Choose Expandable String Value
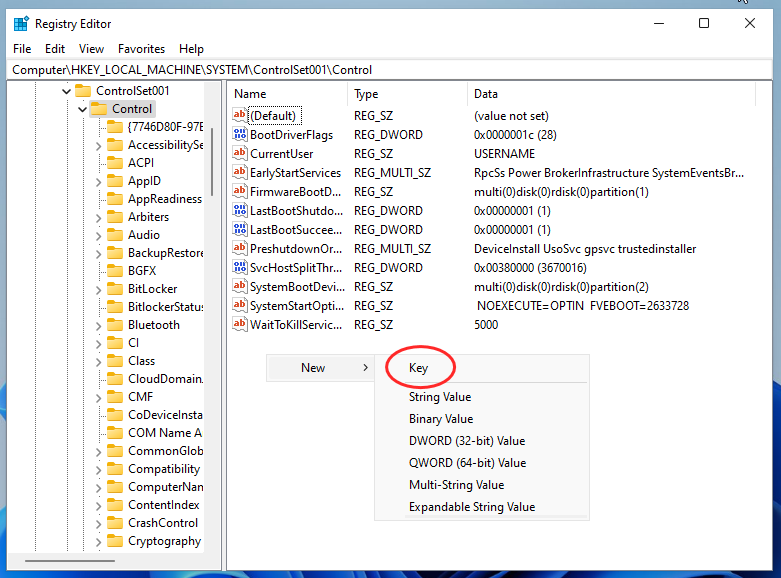The width and height of the screenshot is (781, 578). coord(482,506)
